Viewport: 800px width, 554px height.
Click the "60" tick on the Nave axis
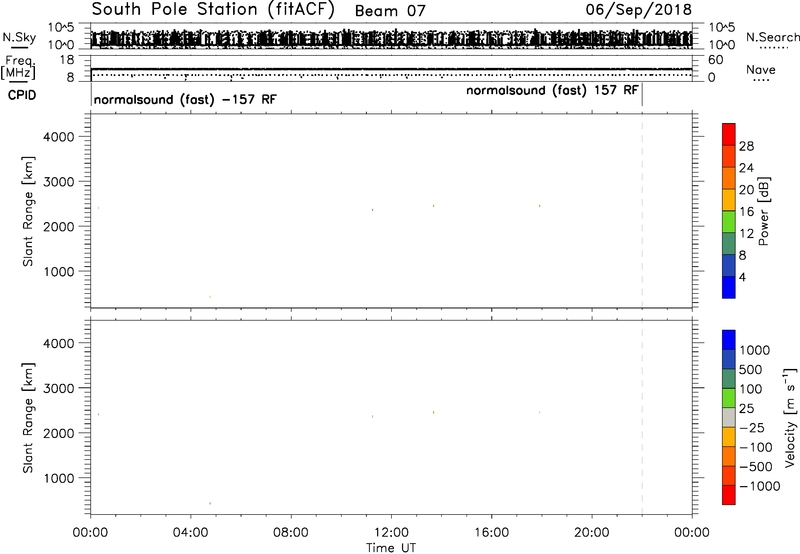coord(716,60)
